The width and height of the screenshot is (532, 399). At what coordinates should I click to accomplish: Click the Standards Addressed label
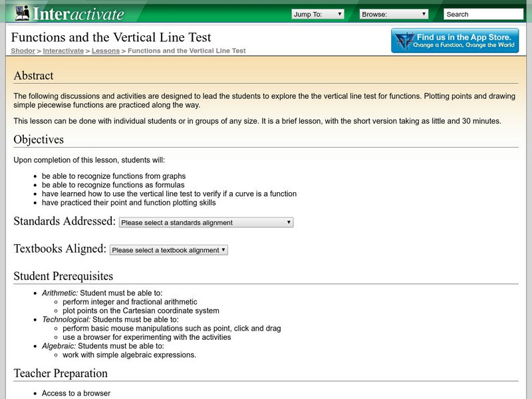point(65,221)
